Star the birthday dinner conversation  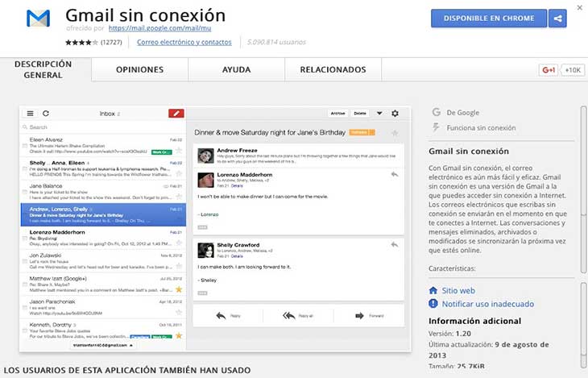[394, 132]
